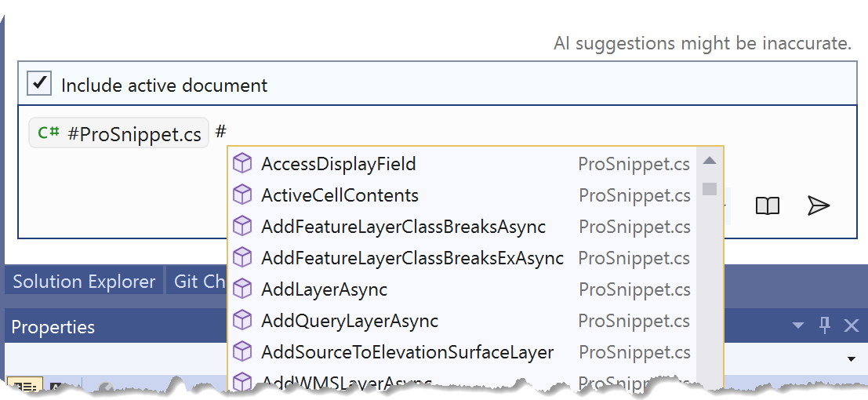The image size is (868, 400).
Task: Select AddFeatureLayerClassBreaksAsync from the suggestion list
Action: (x=403, y=227)
